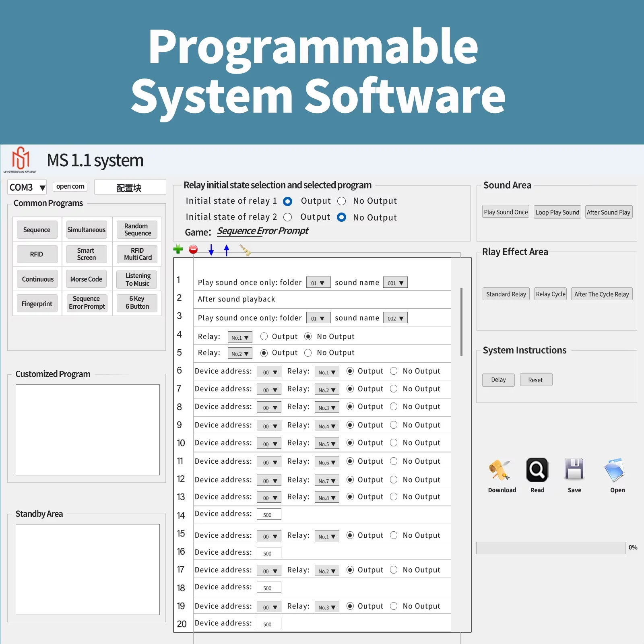
Task: Choose the Morse Code program
Action: tap(87, 279)
